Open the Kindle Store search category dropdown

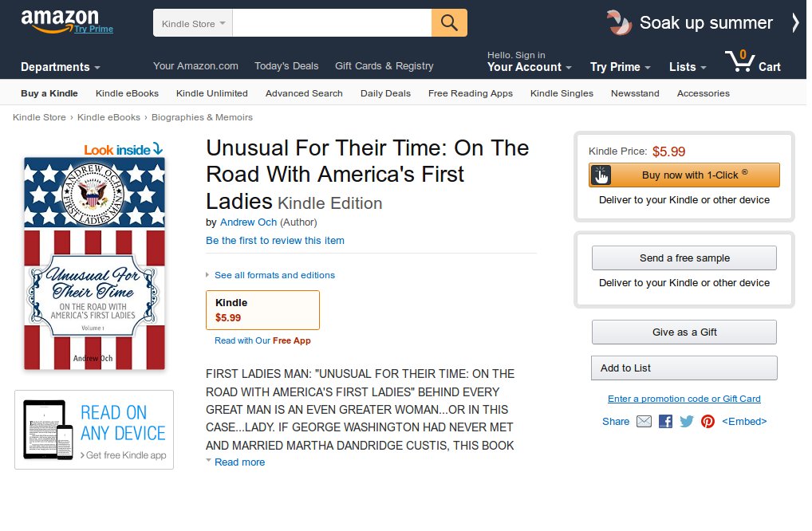[x=193, y=23]
